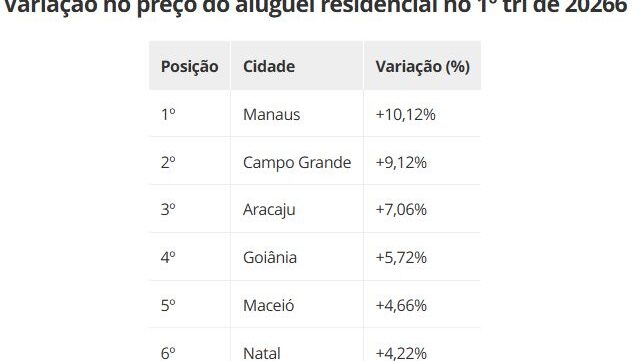Screen dimensions: 641x361
Task: Click the +5,72% variation value
Action: tap(401, 258)
